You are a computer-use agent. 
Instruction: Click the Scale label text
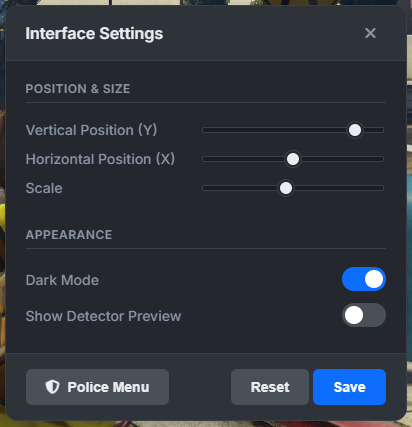tap(44, 188)
